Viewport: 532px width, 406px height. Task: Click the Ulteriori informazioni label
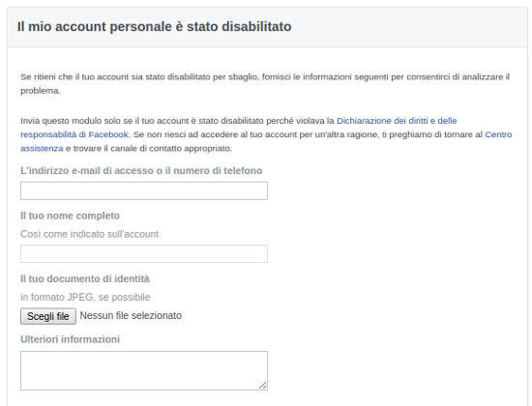pyautogui.click(x=70, y=339)
